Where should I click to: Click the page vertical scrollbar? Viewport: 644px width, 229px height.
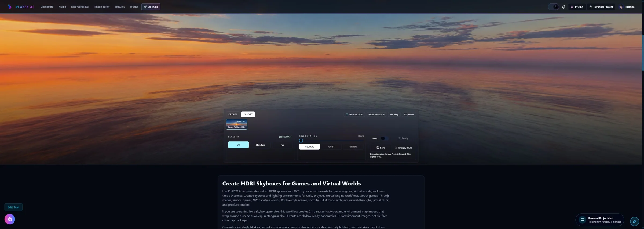pos(643,53)
